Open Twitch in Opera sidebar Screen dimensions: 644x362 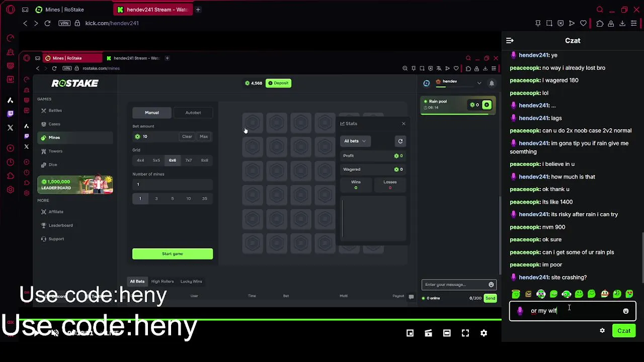click(11, 114)
